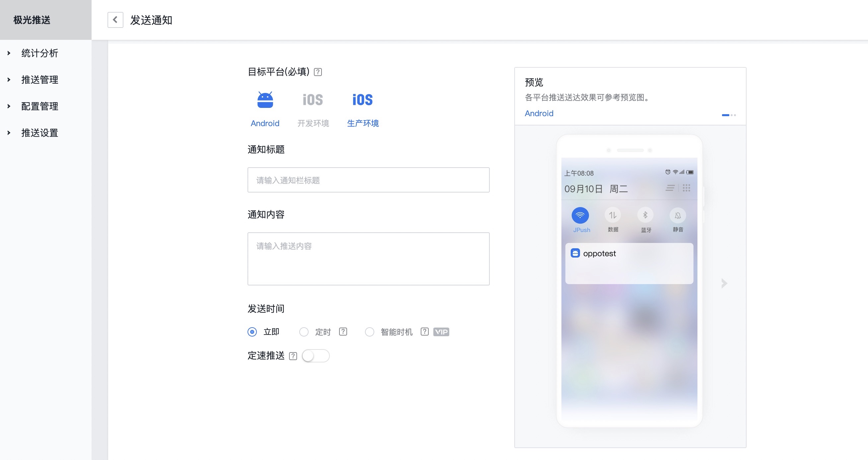
Task: Open help icon beside 定速推送
Action: tap(293, 356)
